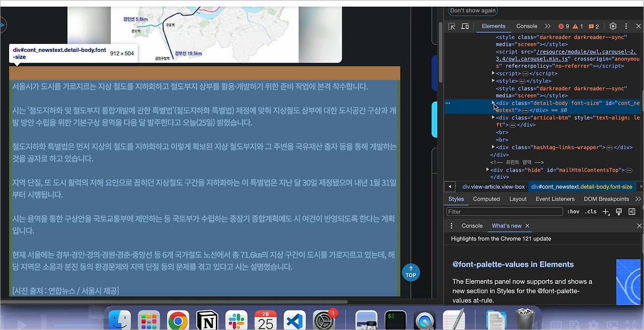
Task: Close the DevTools drawer
Action: tap(639, 226)
